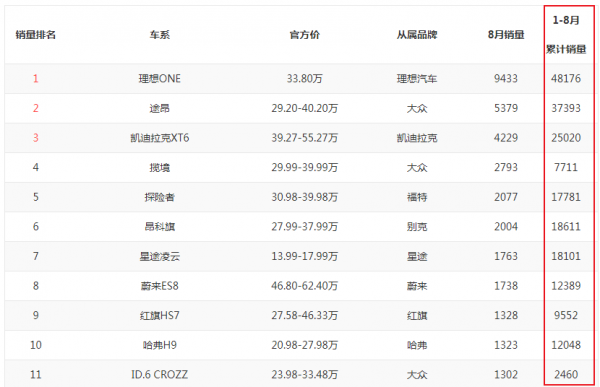Click the brand cell 理想汽车
The width and height of the screenshot is (600, 387).
[417, 78]
